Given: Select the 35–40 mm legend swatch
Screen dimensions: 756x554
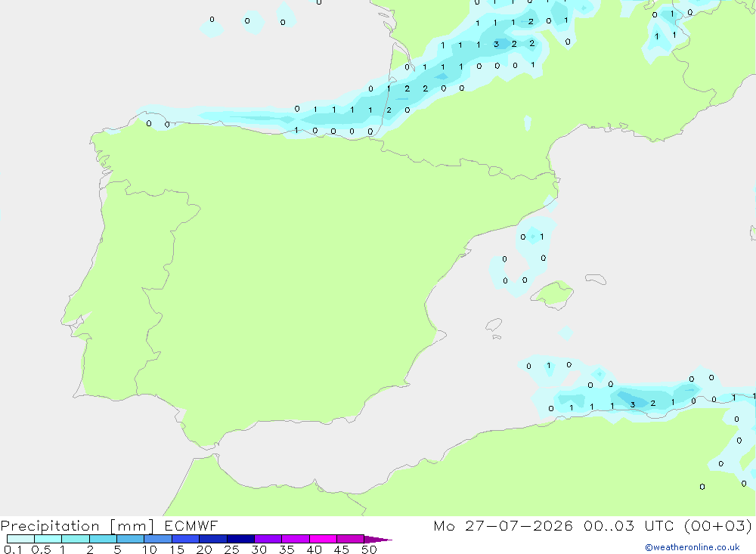Looking at the screenshot, I should tap(296, 539).
